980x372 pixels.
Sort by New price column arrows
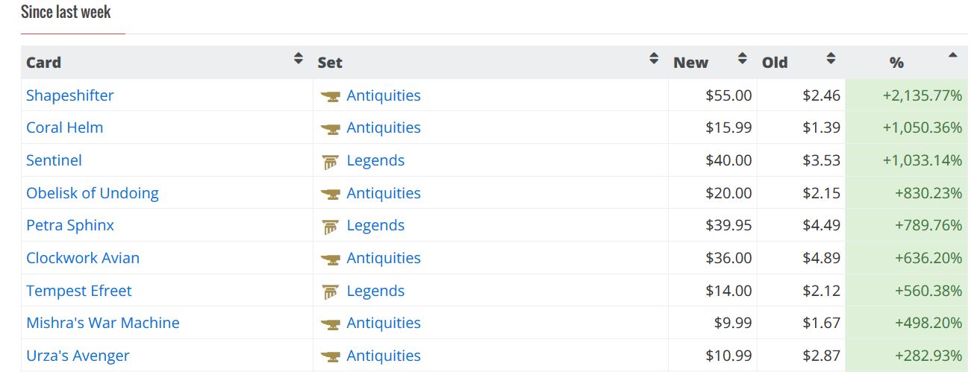point(742,59)
